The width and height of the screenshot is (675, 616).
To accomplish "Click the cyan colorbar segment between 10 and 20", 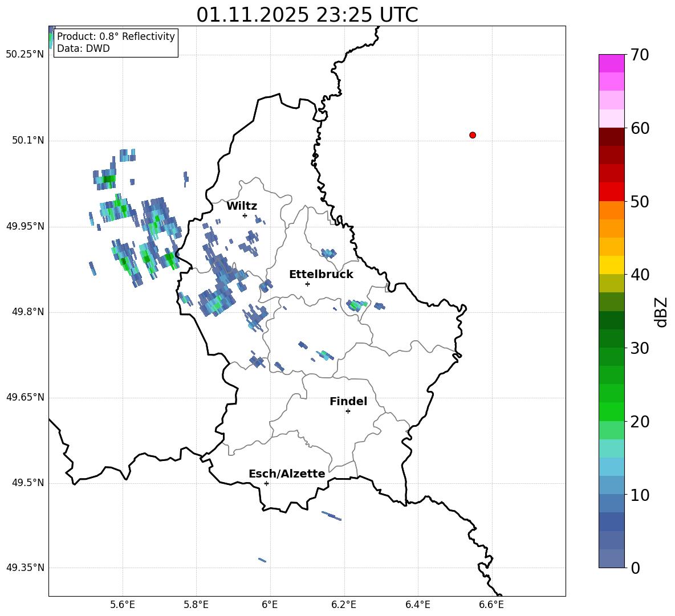I will (x=611, y=467).
